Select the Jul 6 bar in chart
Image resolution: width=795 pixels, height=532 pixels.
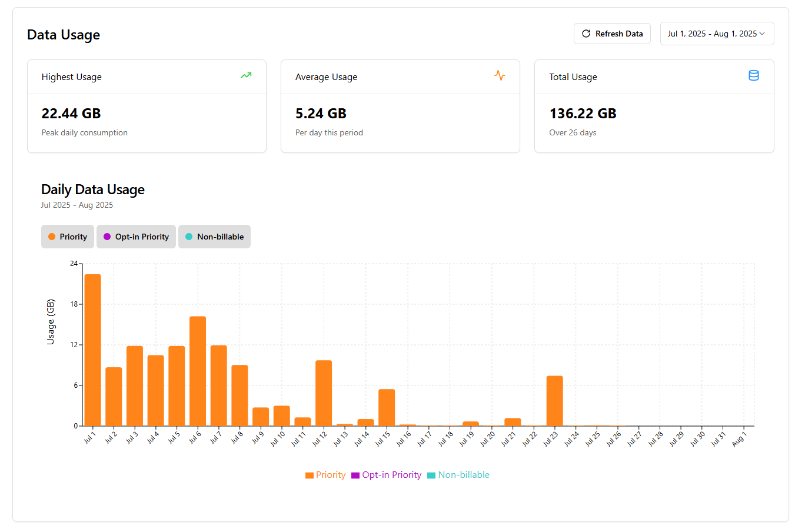[198, 371]
